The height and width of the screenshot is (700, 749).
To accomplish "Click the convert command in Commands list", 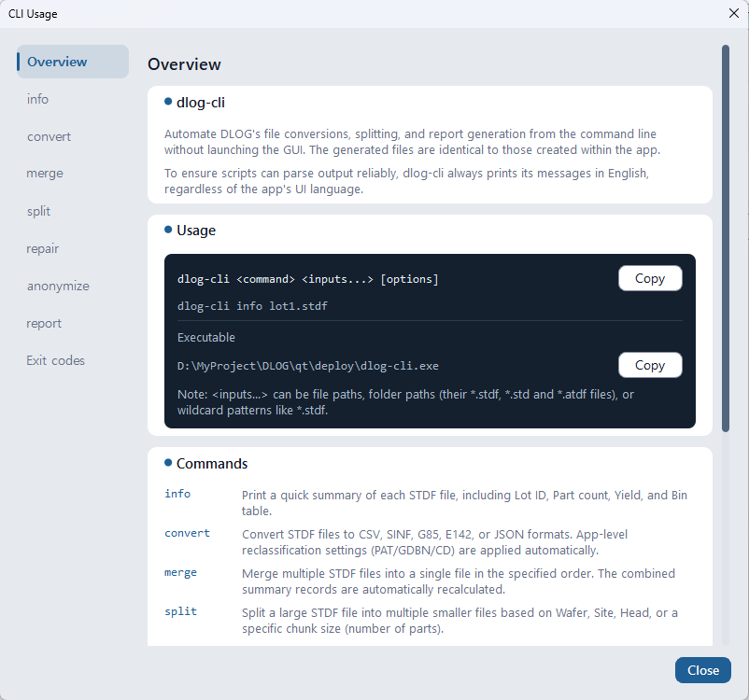I will click(x=187, y=533).
